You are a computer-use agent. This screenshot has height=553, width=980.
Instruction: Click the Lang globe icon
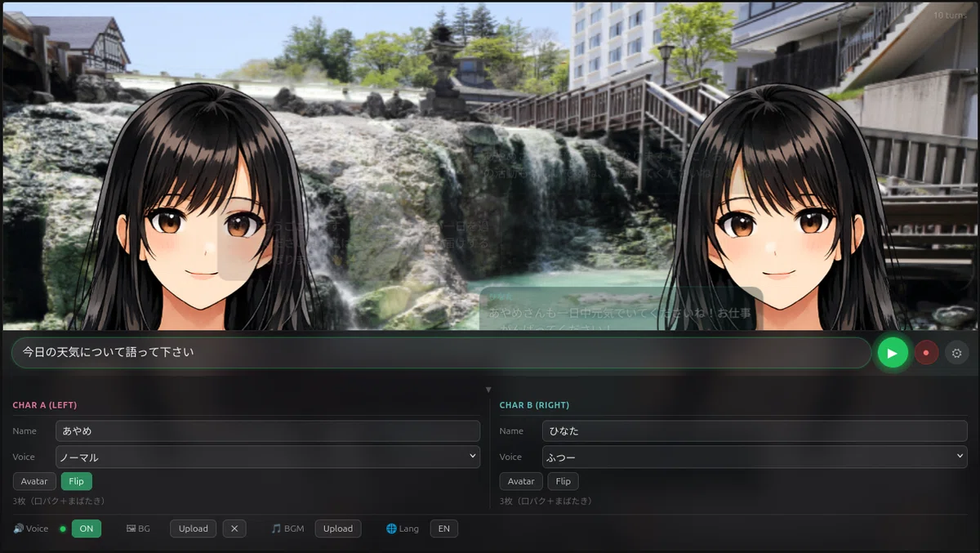click(391, 528)
